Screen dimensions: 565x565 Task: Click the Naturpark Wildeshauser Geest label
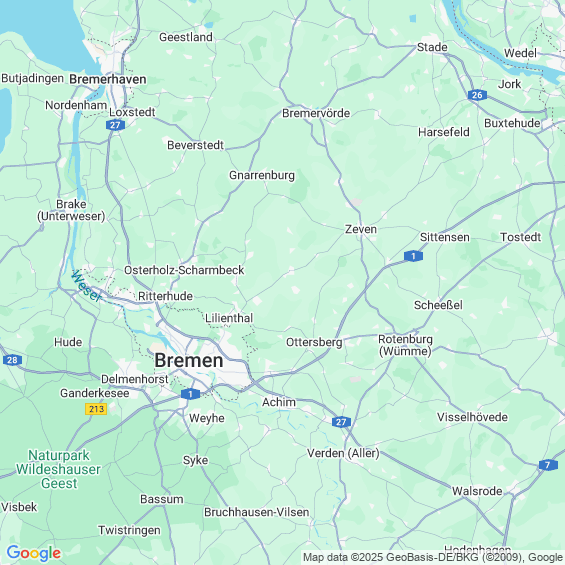(x=58, y=469)
